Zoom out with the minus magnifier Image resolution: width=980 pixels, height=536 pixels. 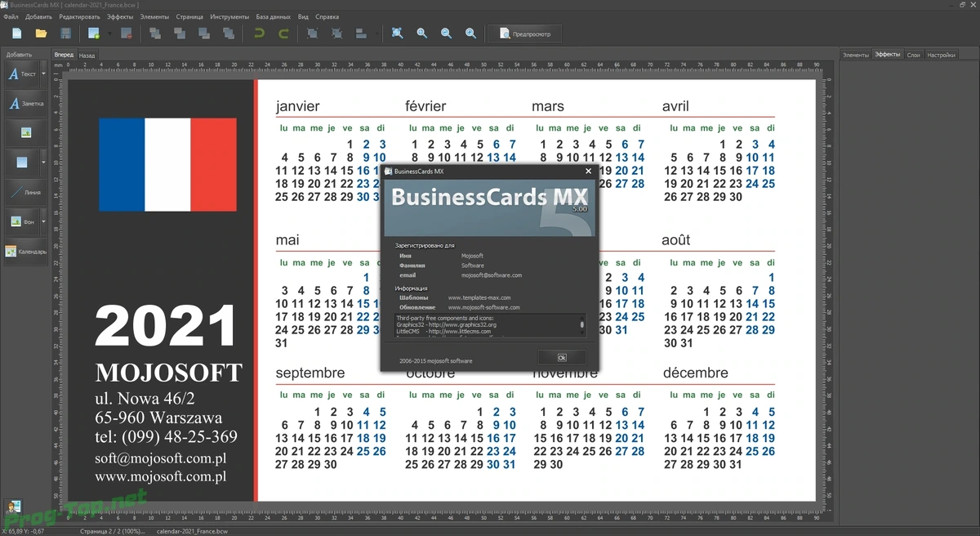pyautogui.click(x=446, y=33)
